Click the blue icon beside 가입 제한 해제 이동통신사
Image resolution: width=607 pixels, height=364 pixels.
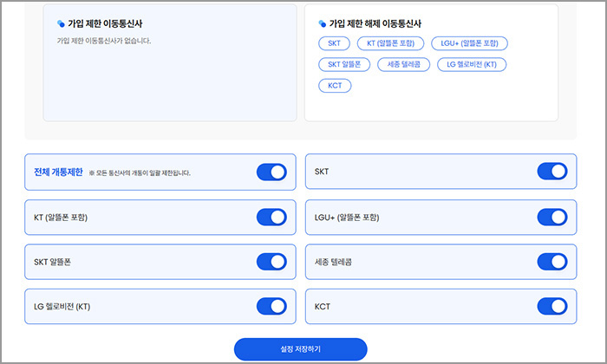322,23
